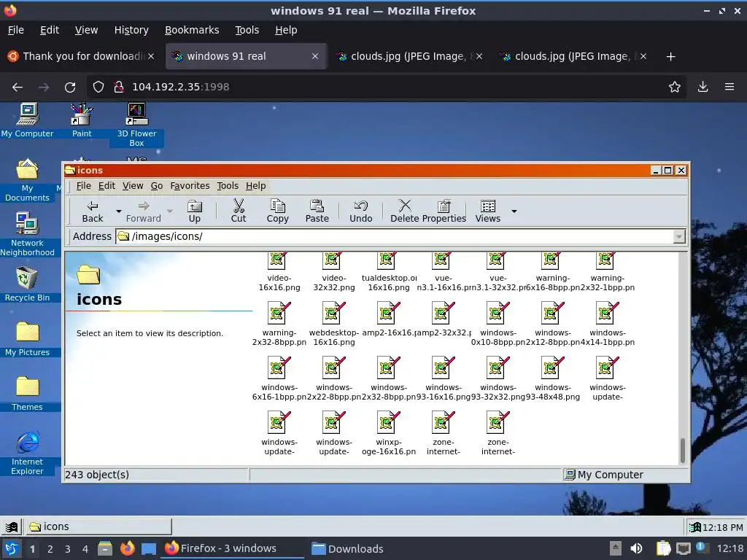Click the file list vertical scrollbar thumb
This screenshot has width=747, height=560.
[x=683, y=450]
